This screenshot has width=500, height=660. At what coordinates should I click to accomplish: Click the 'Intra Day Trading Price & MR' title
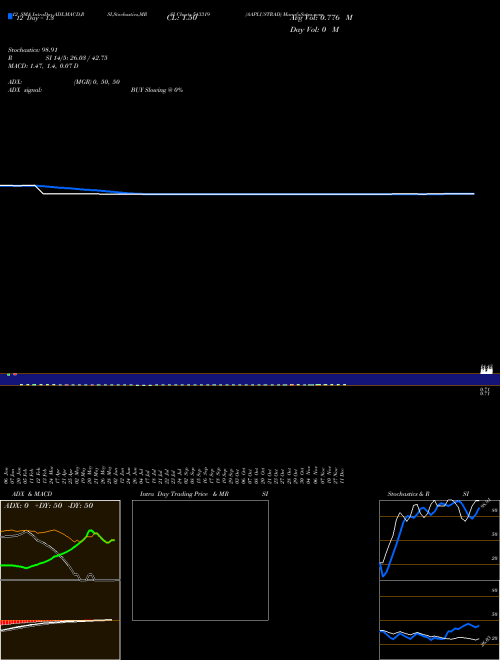tap(184, 494)
